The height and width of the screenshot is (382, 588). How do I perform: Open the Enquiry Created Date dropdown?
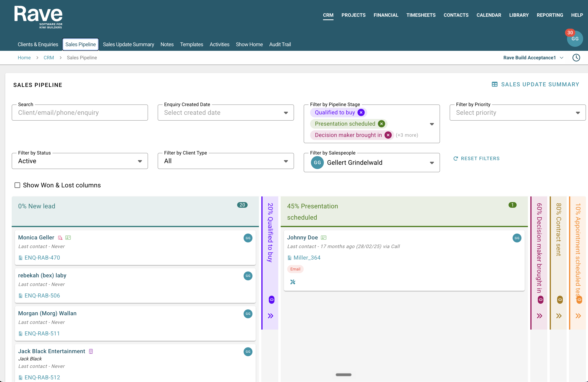[226, 113]
